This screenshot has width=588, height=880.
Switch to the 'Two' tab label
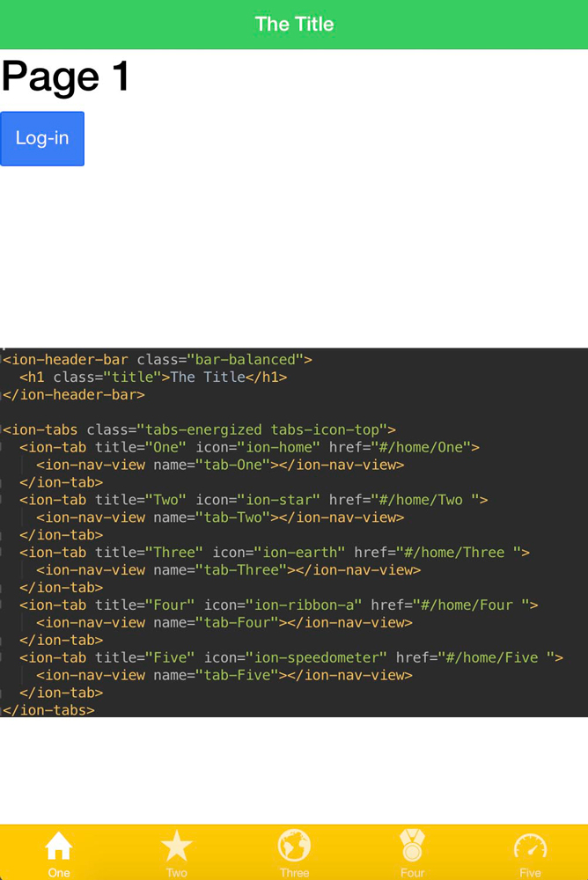(x=177, y=873)
